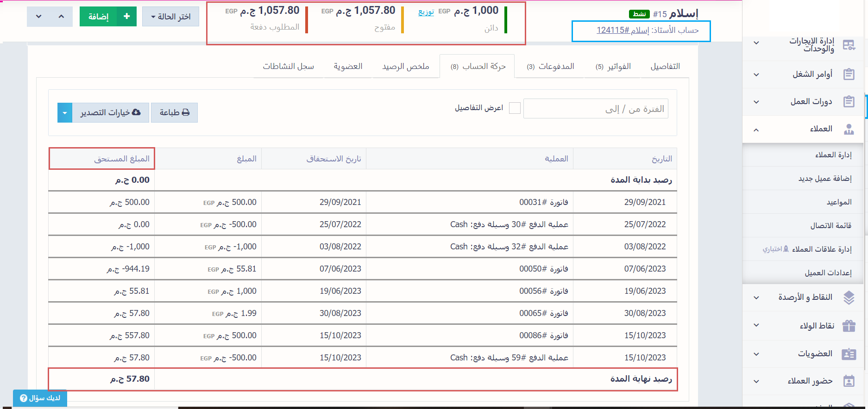Open the balance summary tab
This screenshot has height=409, width=868.
pyautogui.click(x=405, y=67)
